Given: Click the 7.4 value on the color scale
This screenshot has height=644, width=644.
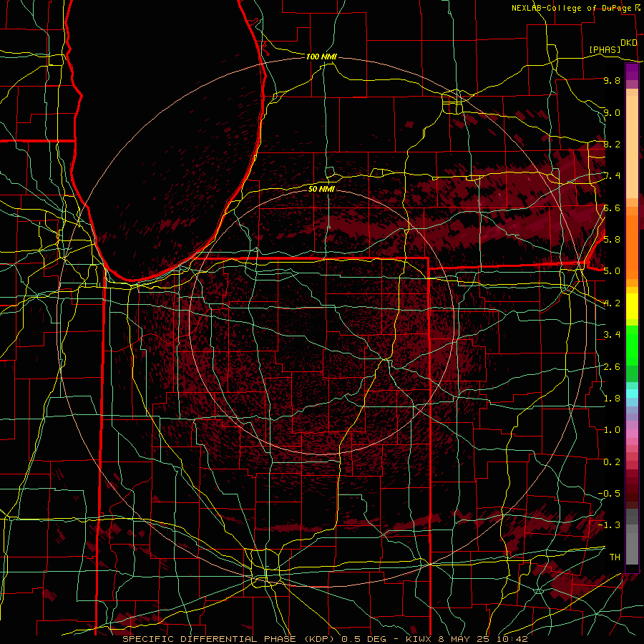Looking at the screenshot, I should [x=612, y=176].
